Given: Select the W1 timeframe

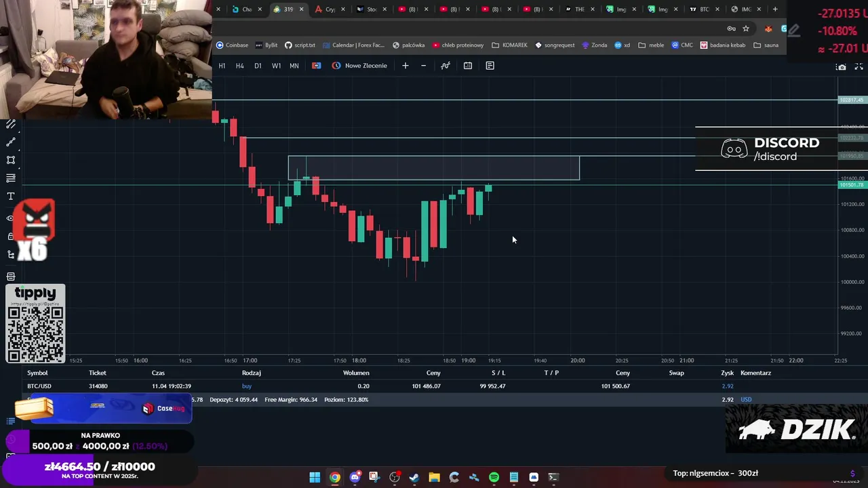Looking at the screenshot, I should (x=276, y=66).
